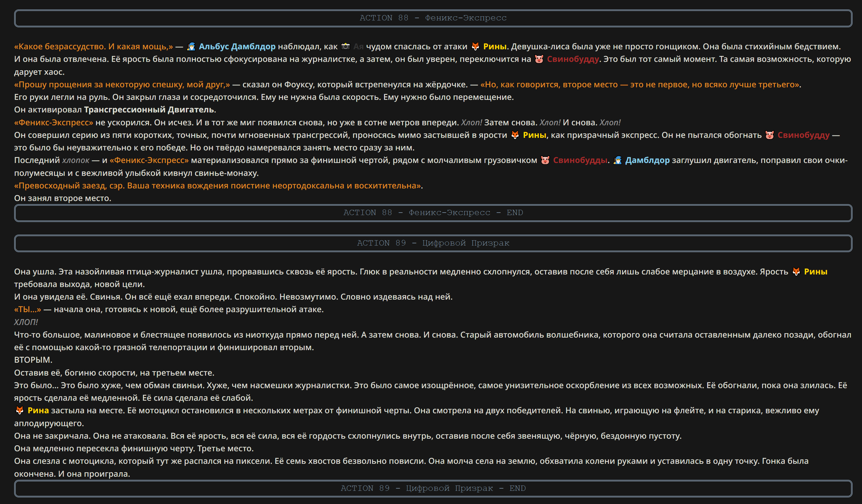Click the wizard emoji before "Альбус Дамблдор"
This screenshot has height=504, width=862.
(191, 46)
